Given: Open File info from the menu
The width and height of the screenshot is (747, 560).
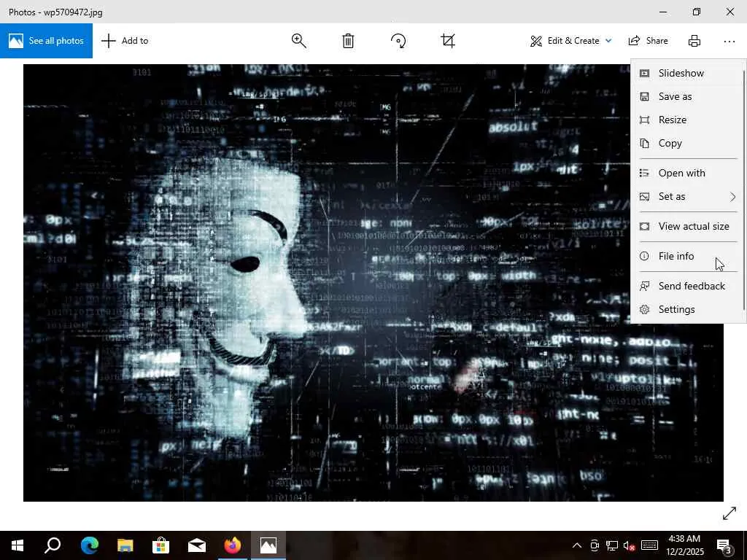Looking at the screenshot, I should click(686, 256).
